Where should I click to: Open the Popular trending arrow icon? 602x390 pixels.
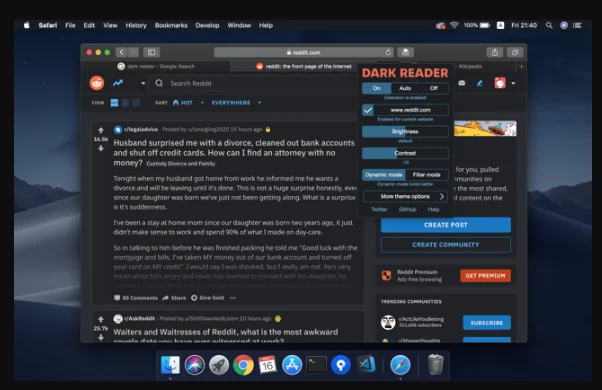point(118,83)
